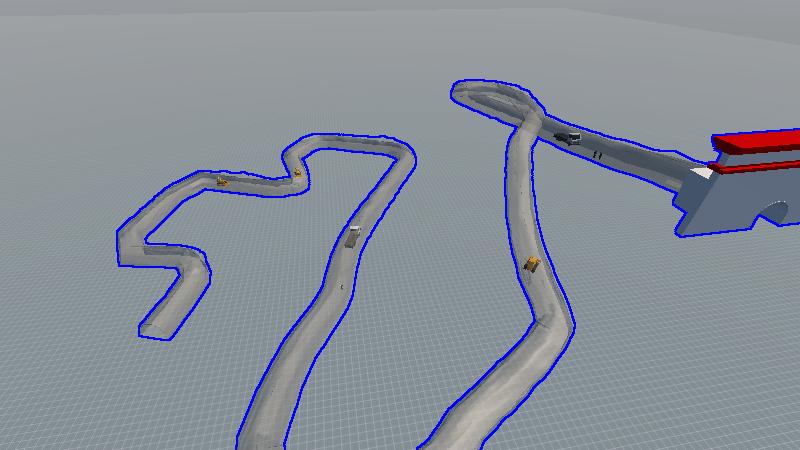Click the leftmost orange vehicle on the left track
This screenshot has height=450, width=800.
222,181
